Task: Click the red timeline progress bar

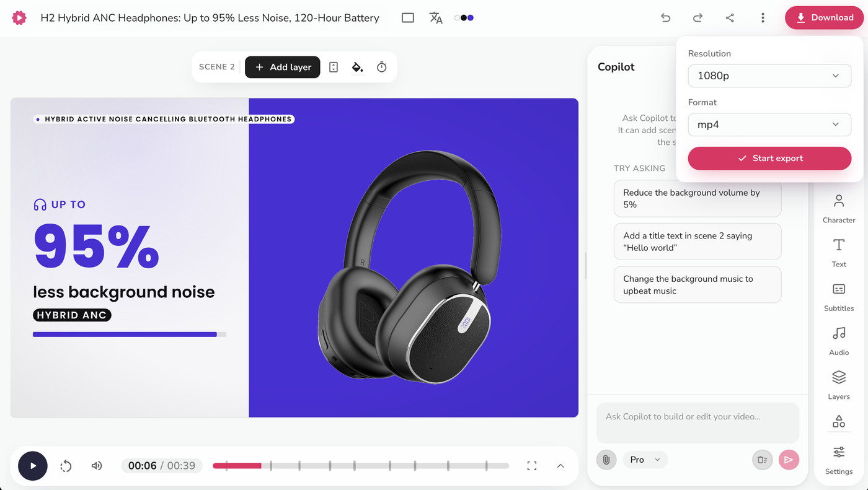Action: [237, 466]
